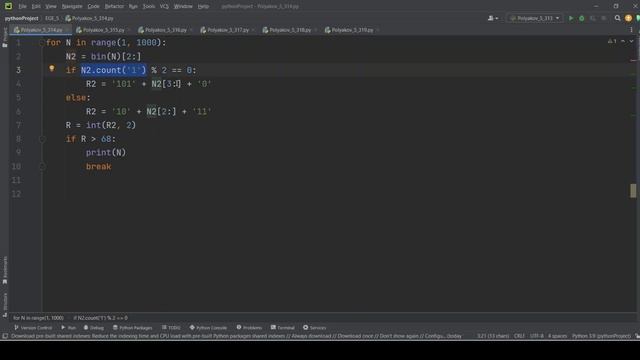Viewport: 640px width, 360px height.
Task: Click the fold end marker on line 10
Action: pos(42,167)
